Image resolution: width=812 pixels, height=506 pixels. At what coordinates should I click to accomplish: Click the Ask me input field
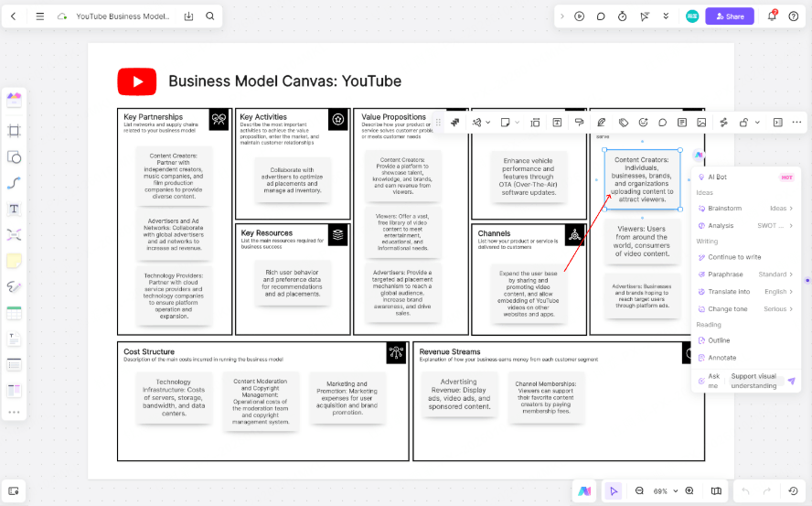click(x=754, y=381)
